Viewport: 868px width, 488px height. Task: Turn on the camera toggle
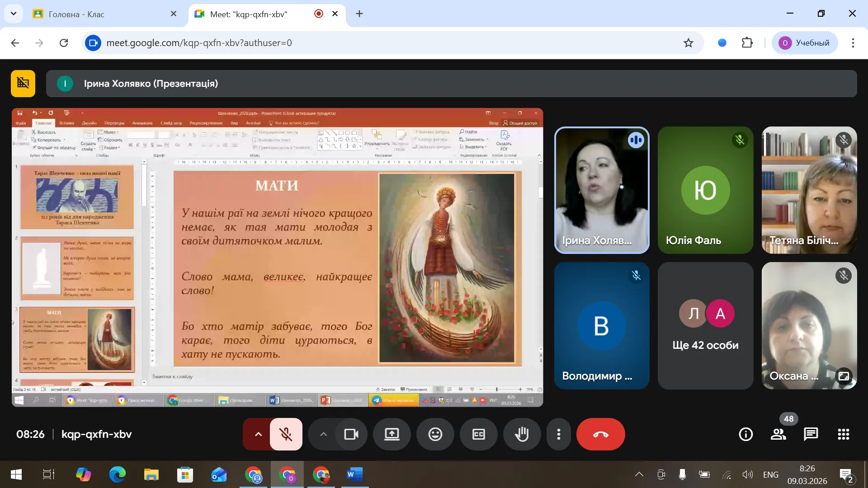(x=351, y=434)
